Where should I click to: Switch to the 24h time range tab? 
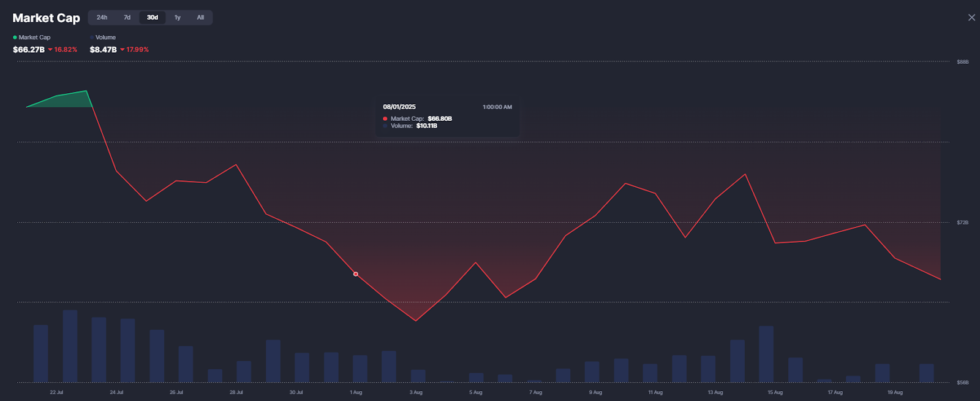click(x=102, y=18)
